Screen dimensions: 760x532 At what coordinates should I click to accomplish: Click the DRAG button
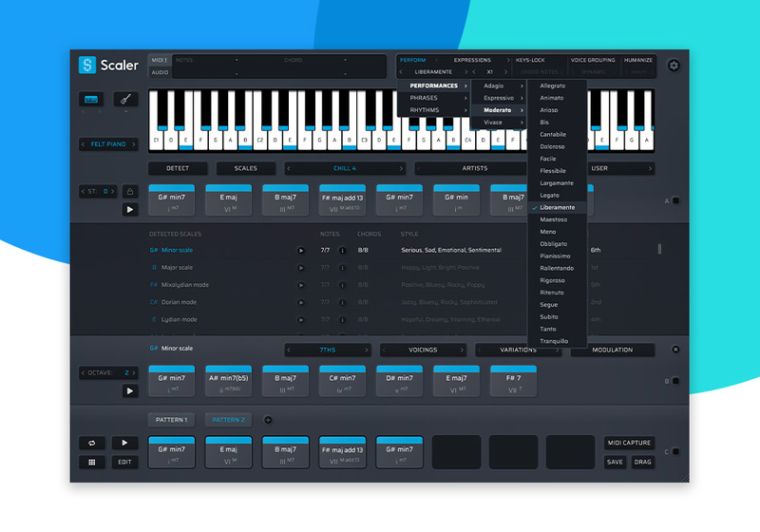click(643, 463)
